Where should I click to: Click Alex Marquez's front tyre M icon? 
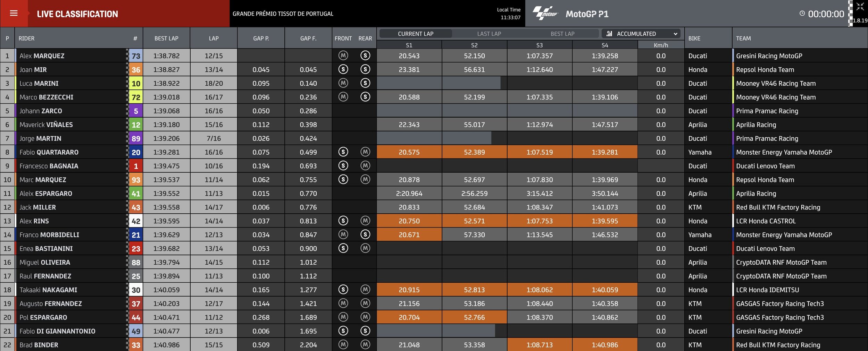[x=343, y=55]
